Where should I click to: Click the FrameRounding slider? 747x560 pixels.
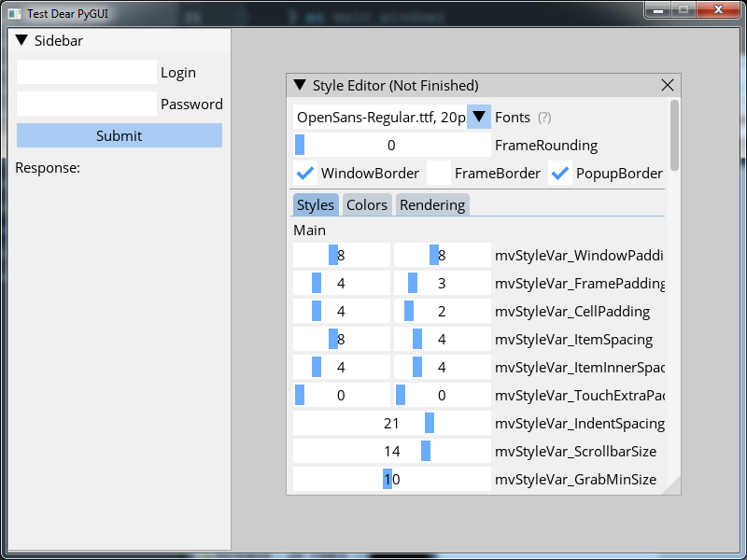[391, 145]
